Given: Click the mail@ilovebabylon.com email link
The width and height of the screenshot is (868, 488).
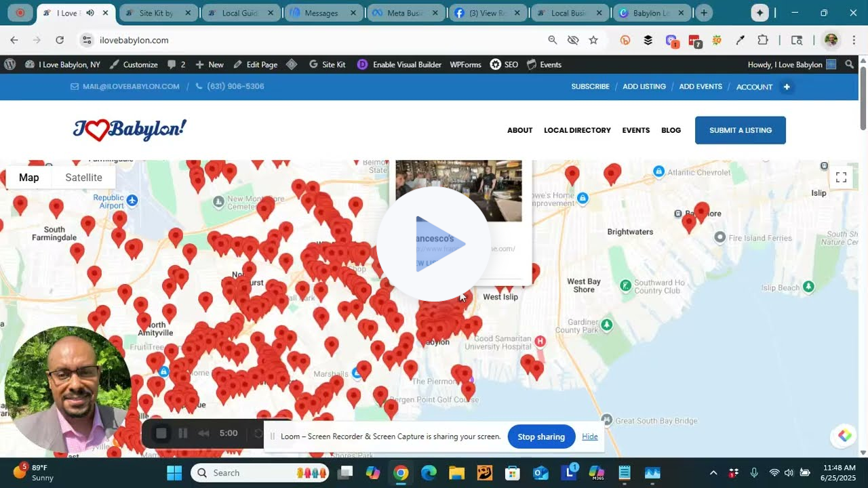Looking at the screenshot, I should tap(125, 87).
